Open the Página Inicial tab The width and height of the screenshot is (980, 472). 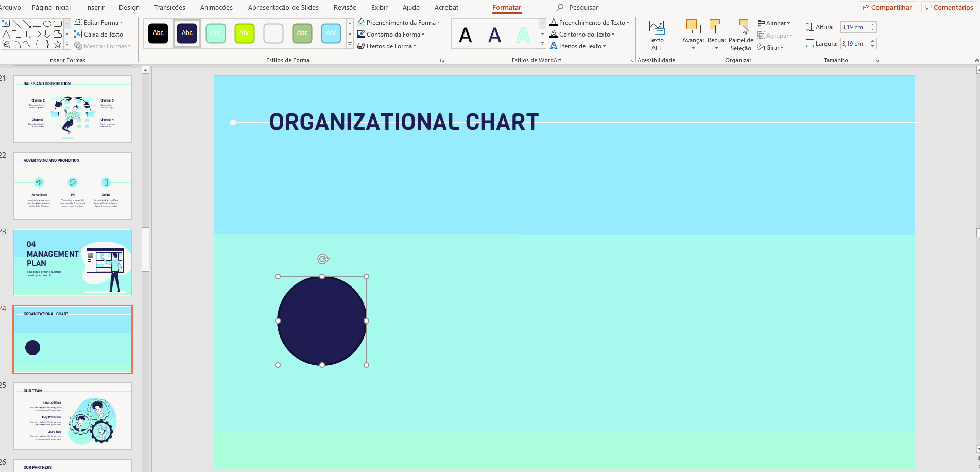point(51,8)
